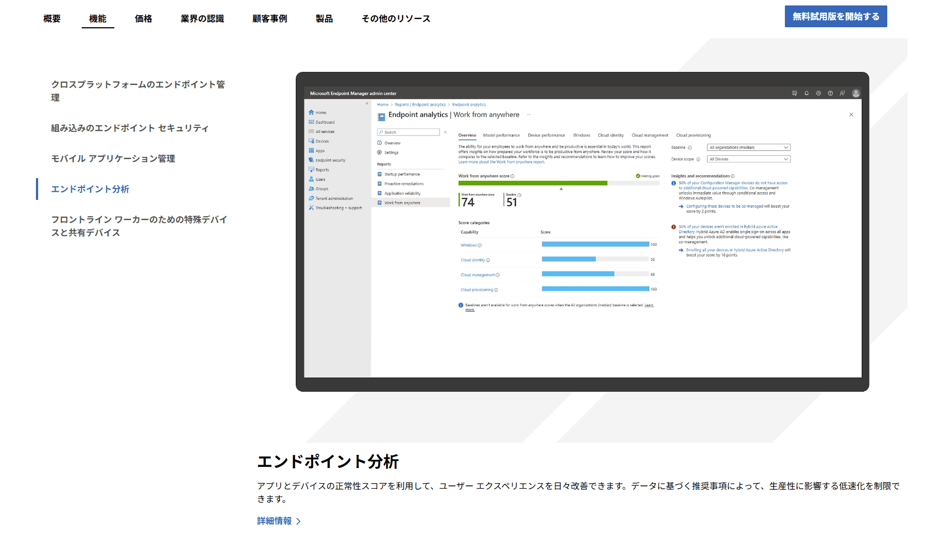Follow the 詳細情報 link
This screenshot has height=560, width=945.
click(275, 521)
